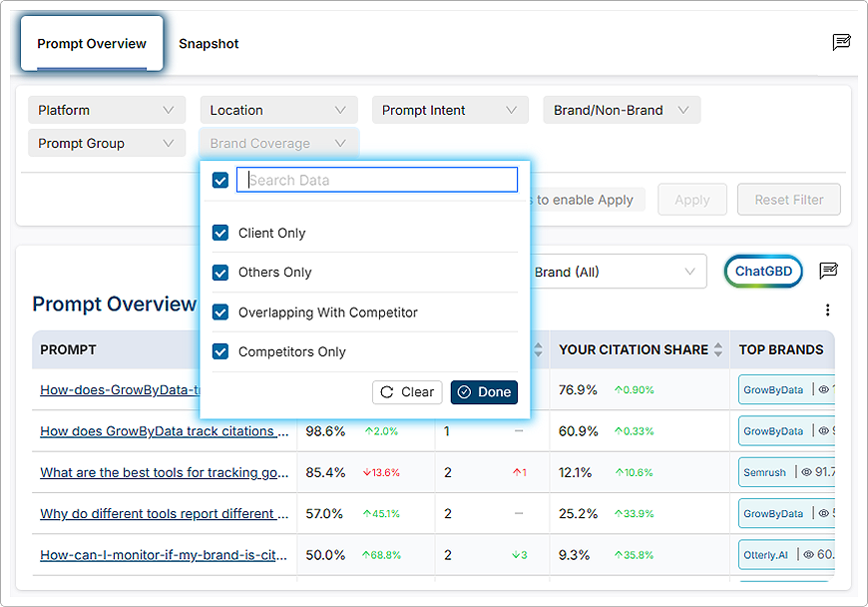
Task: Open the three-dot options menu
Action: pyautogui.click(x=827, y=310)
